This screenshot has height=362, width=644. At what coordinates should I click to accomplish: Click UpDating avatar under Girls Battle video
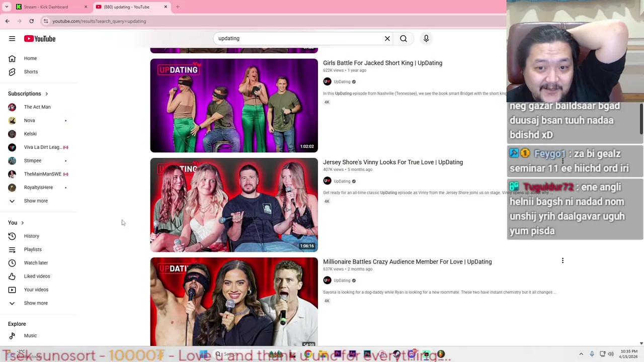pyautogui.click(x=327, y=81)
